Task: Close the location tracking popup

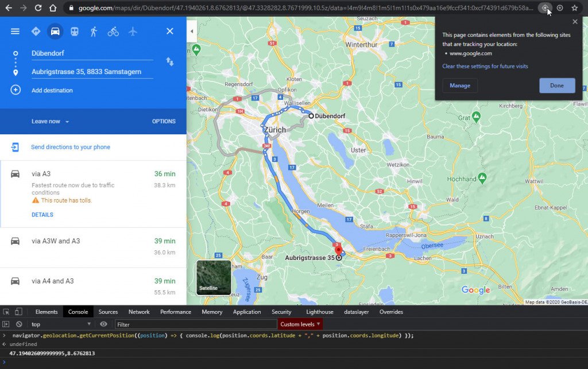Action: (575, 22)
